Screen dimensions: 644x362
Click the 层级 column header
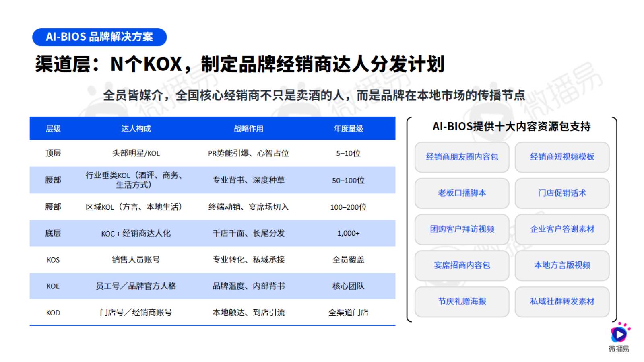[x=53, y=129]
